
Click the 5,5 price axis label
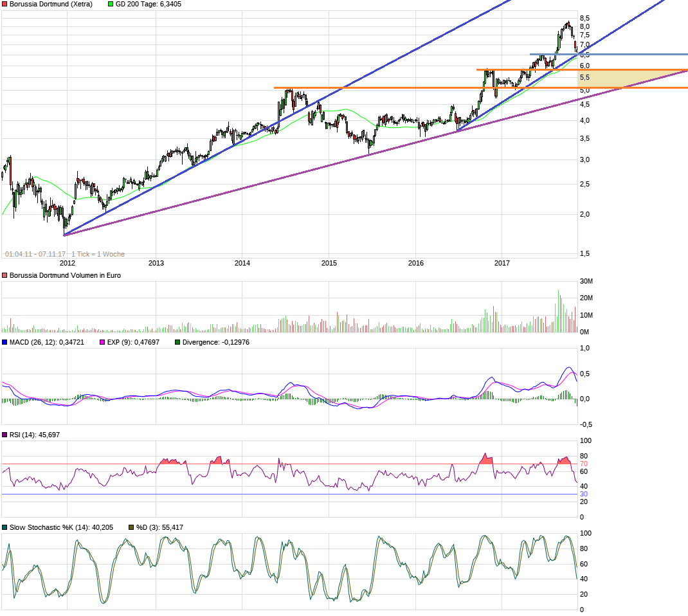585,78
